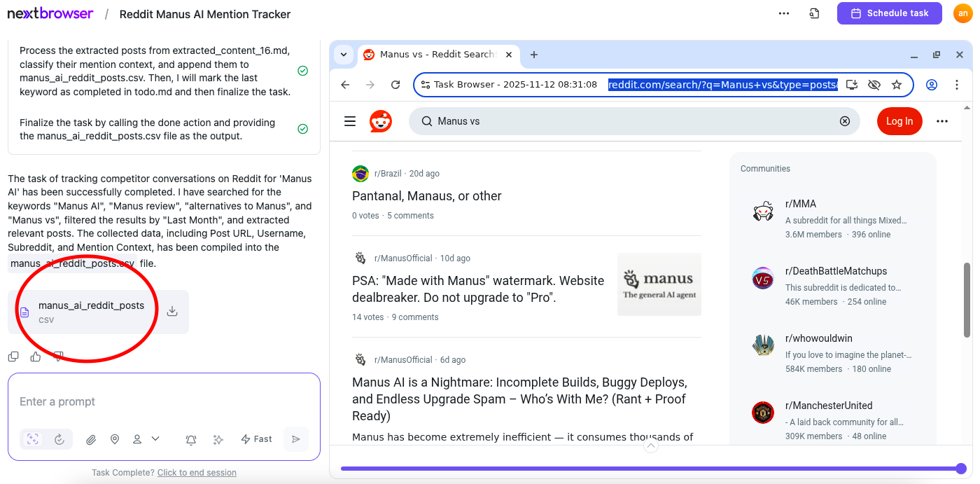Click the install app icon in address bar
This screenshot has width=980, height=484.
(x=852, y=85)
